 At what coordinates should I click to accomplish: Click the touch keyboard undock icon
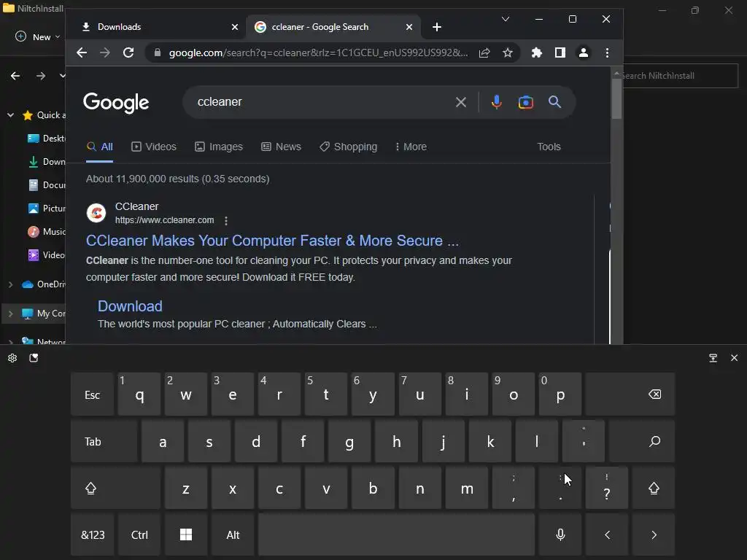click(713, 358)
